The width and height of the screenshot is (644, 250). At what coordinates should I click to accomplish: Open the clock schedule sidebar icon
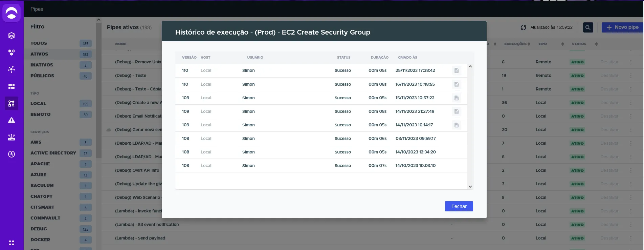pyautogui.click(x=12, y=154)
